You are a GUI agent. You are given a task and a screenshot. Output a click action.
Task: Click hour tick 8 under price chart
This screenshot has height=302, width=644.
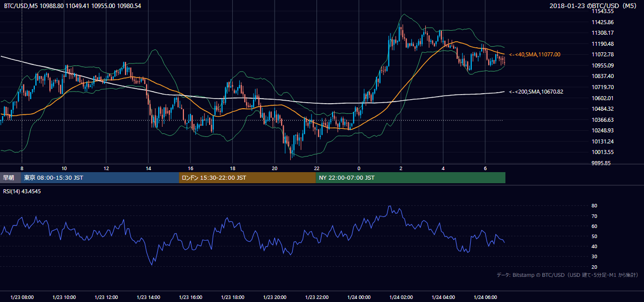pos(22,168)
